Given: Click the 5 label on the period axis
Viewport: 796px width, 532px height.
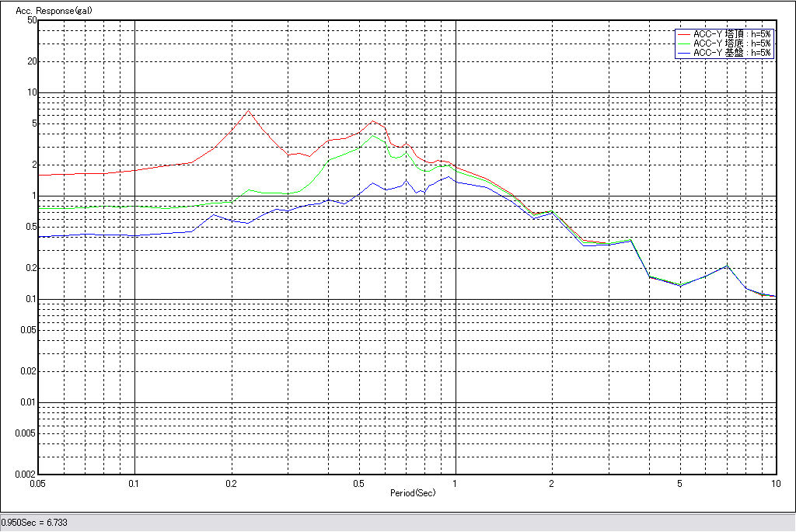Looking at the screenshot, I should click(679, 484).
